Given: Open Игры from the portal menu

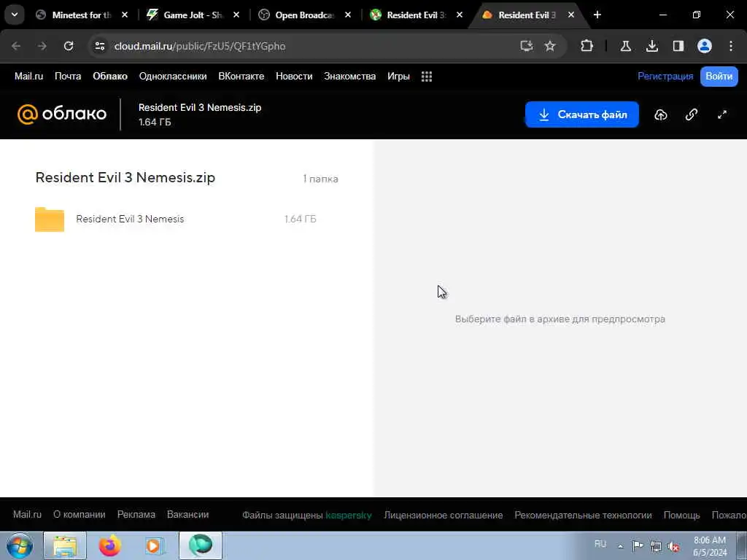Looking at the screenshot, I should [398, 76].
